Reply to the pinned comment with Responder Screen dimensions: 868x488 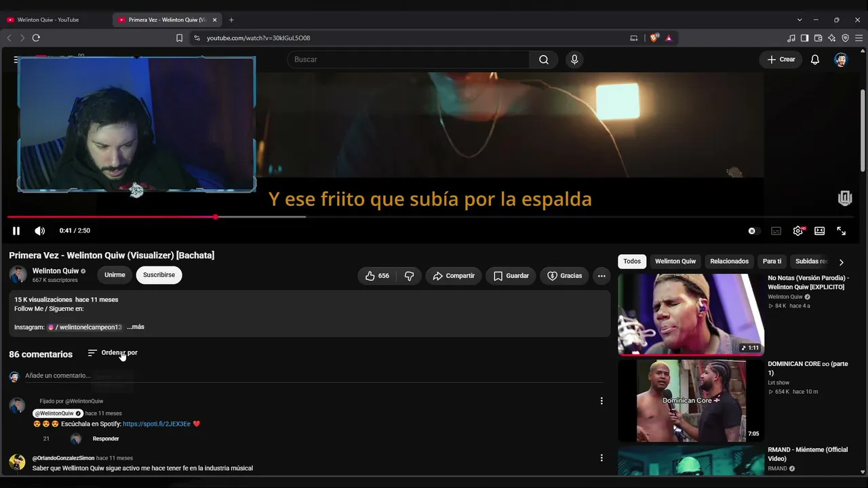(x=106, y=439)
